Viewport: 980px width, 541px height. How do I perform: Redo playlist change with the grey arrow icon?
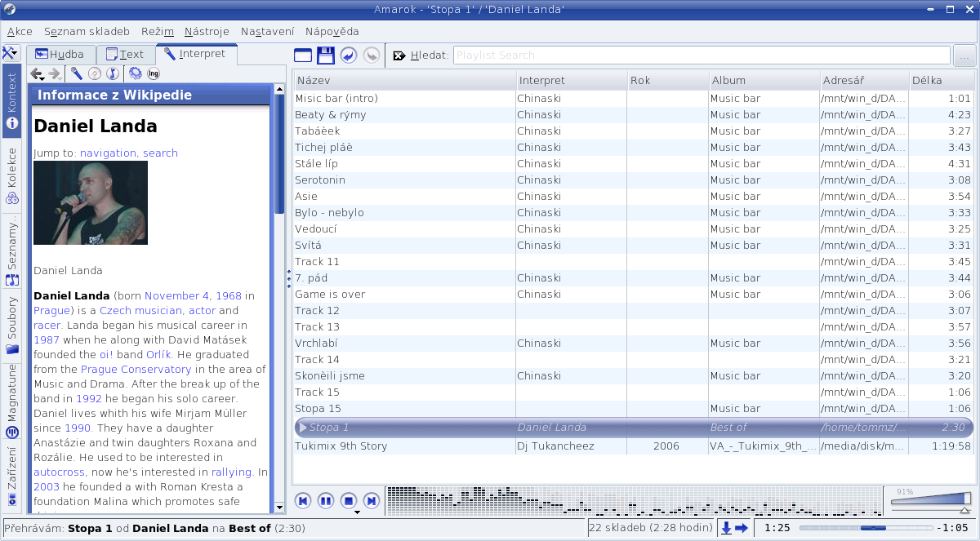tap(371, 55)
